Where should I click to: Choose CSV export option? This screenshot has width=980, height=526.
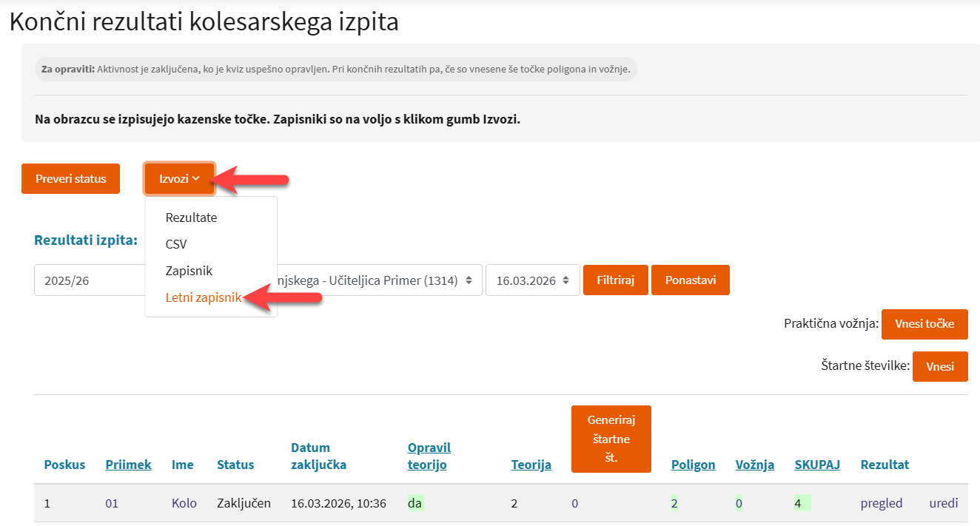[176, 244]
